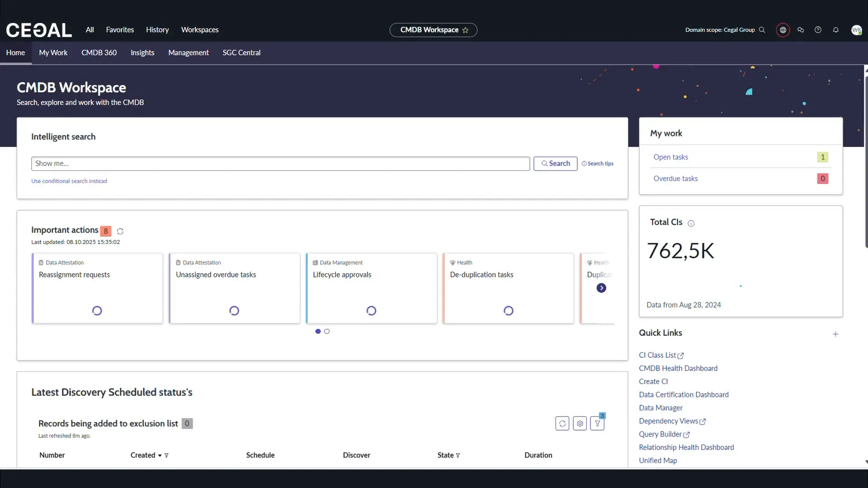Switch to the CMDB 360 tab
Image resolution: width=868 pixels, height=488 pixels.
tap(99, 52)
